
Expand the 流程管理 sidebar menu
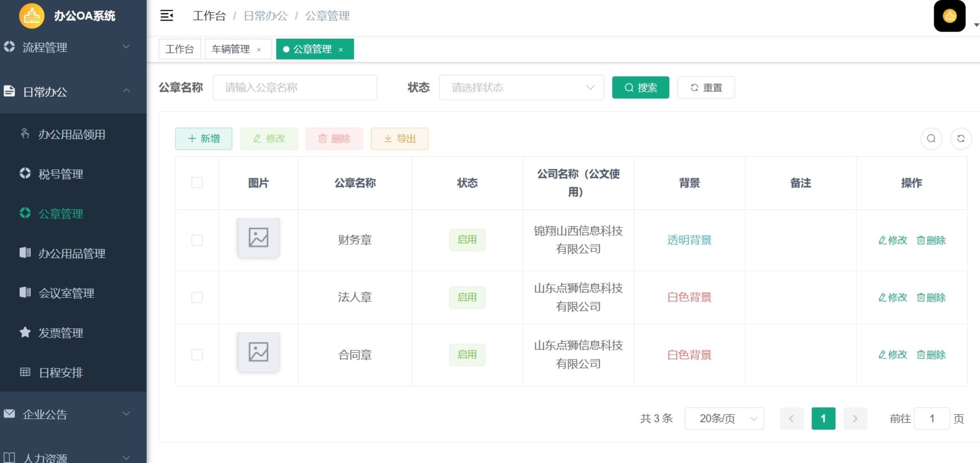coord(66,47)
